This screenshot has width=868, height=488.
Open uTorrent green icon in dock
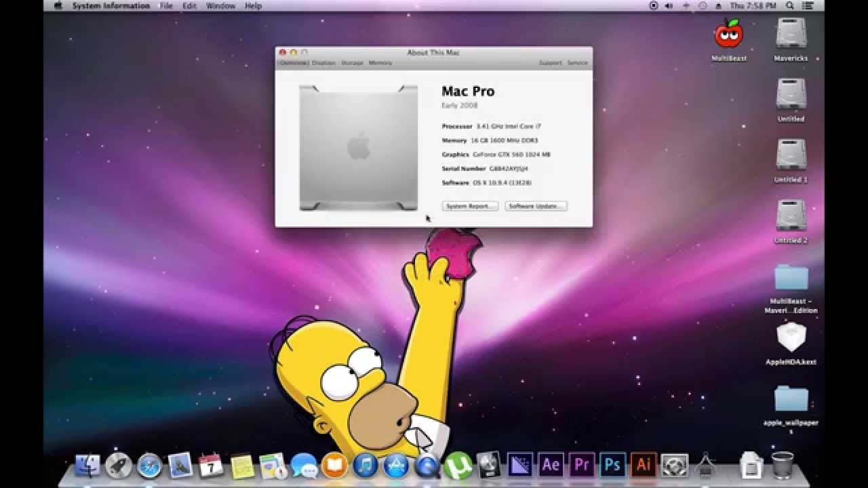tap(458, 466)
